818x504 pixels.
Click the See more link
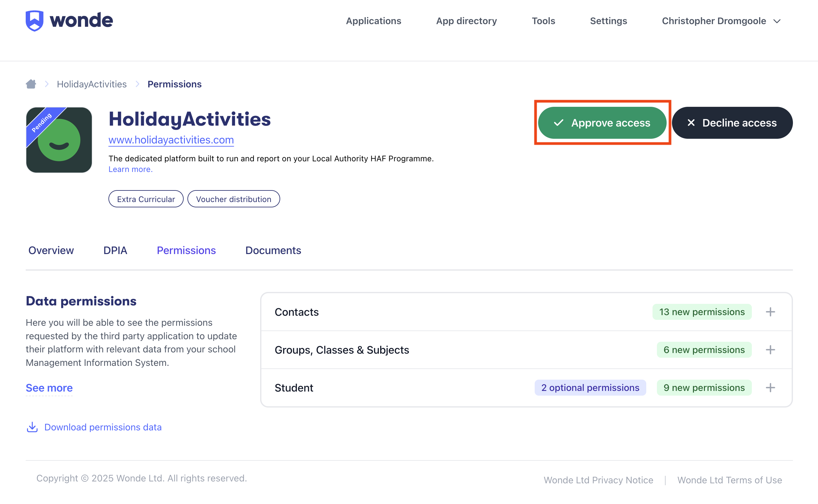tap(49, 388)
